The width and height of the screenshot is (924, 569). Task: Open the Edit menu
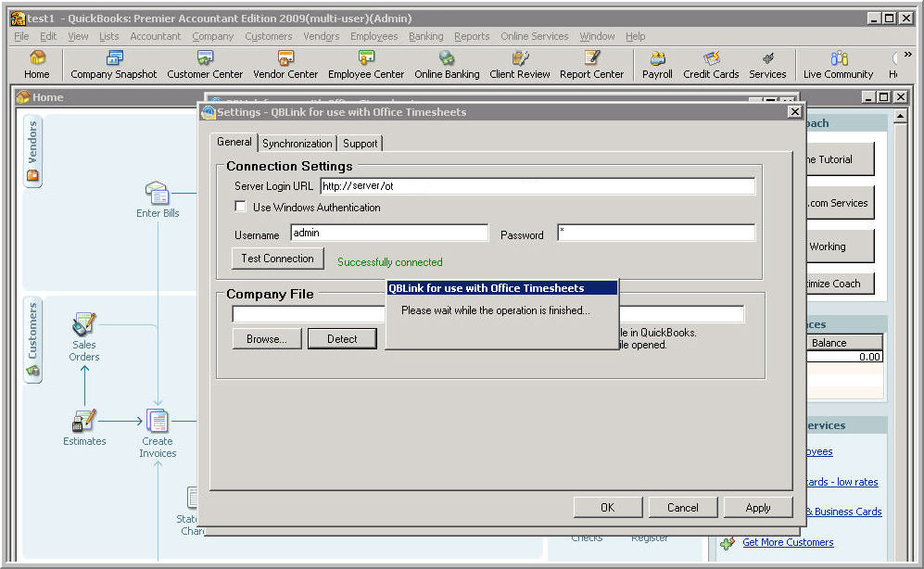pyautogui.click(x=48, y=36)
